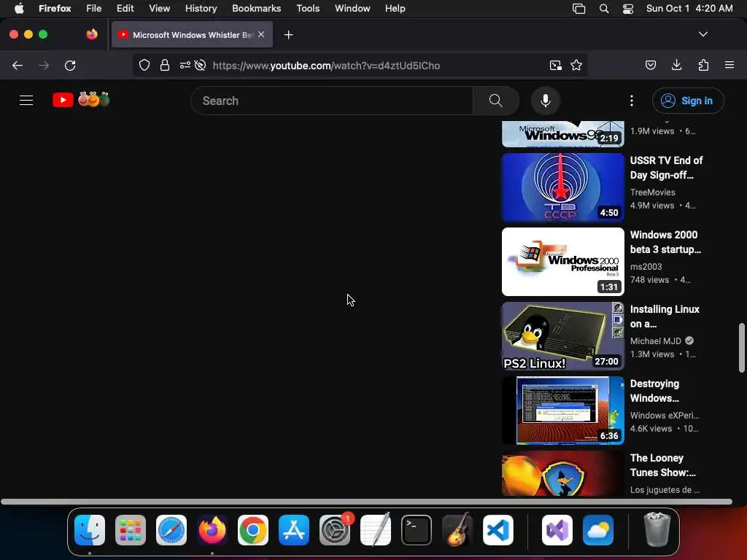Click picture-in-picture icon in address bar

(555, 65)
